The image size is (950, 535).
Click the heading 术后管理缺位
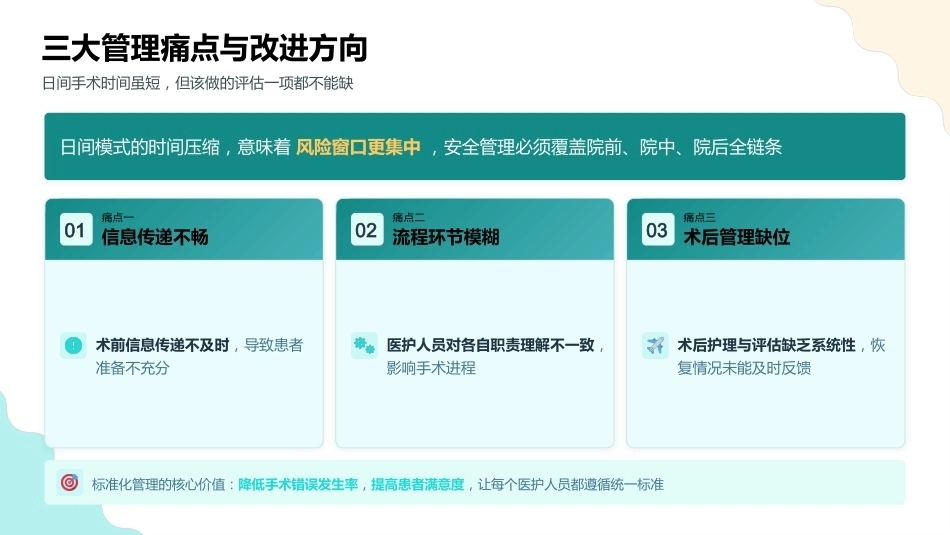[x=736, y=236]
